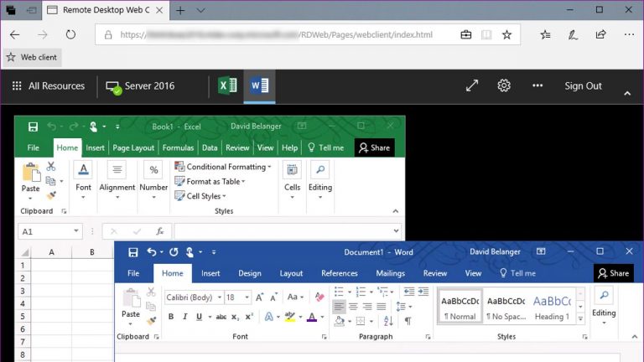Viewport: 644px width, 362px height.
Task: Click Increase Indent in Word
Action: pos(423,292)
